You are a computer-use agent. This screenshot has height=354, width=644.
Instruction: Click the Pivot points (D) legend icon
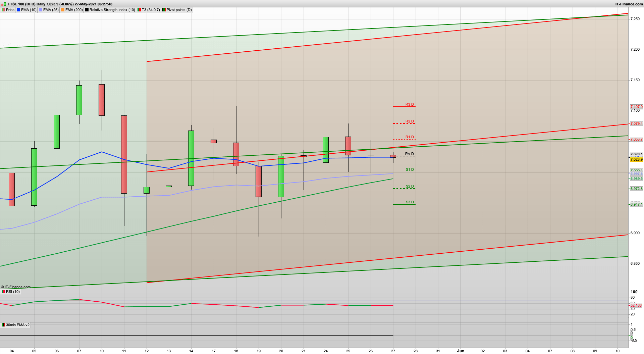(x=163, y=10)
